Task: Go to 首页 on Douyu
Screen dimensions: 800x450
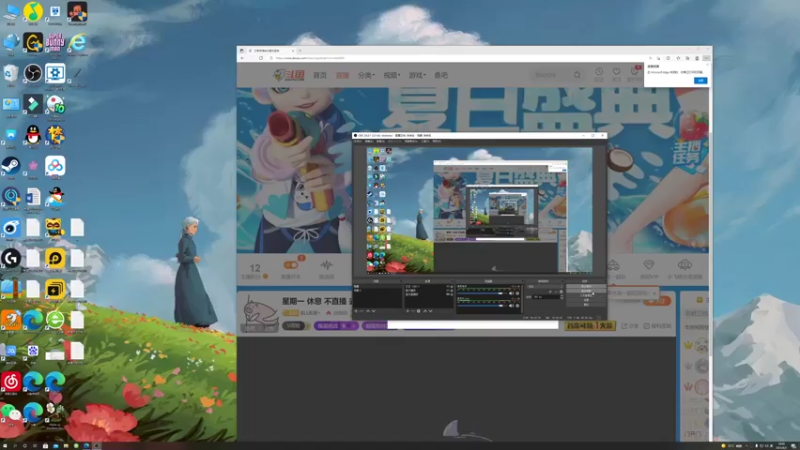Action: coord(320,75)
